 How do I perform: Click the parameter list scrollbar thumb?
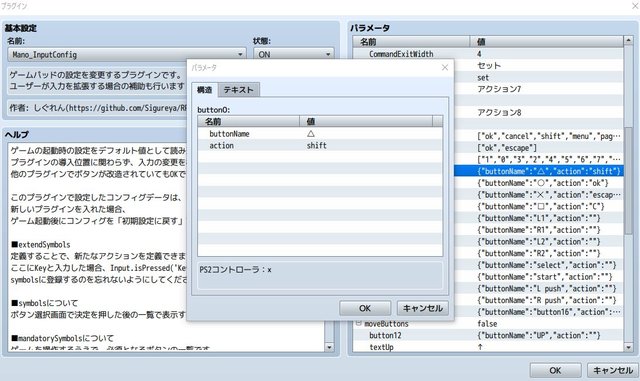(x=629, y=180)
